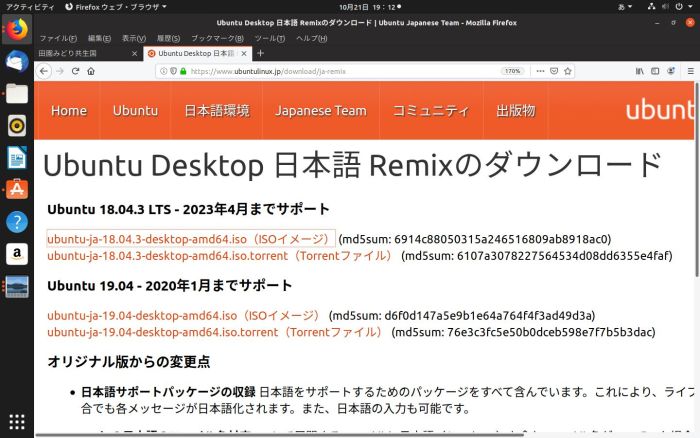700x438 pixels.
Task: Open the Firefox ウェブ・ブラウザ app menu
Action: (116, 7)
